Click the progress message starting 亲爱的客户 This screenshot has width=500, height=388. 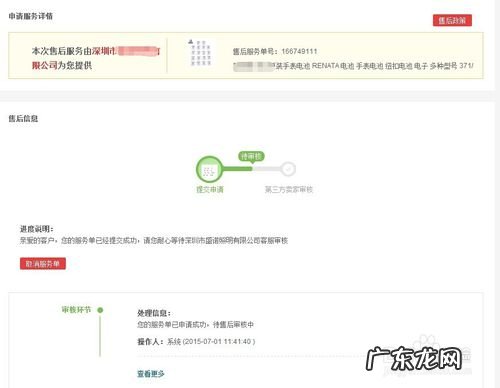(154, 240)
